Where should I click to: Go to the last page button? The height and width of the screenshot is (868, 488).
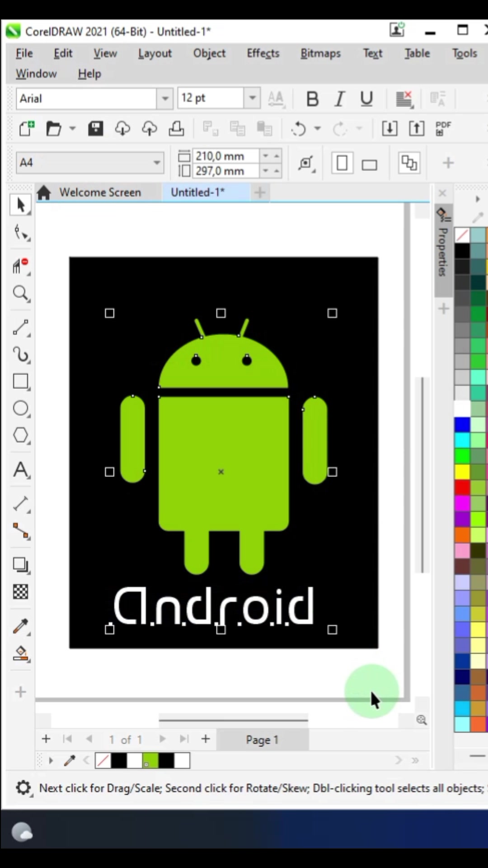(184, 739)
